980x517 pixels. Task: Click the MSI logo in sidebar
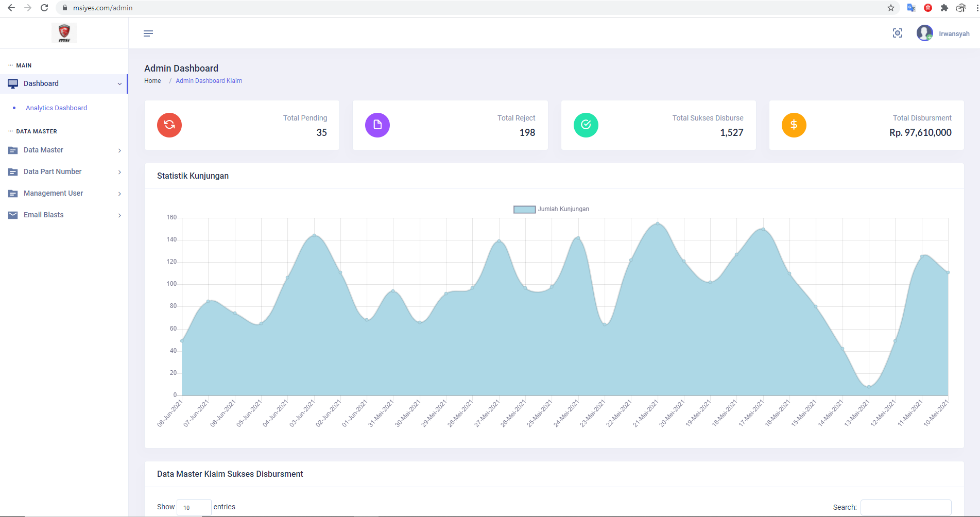click(x=64, y=33)
